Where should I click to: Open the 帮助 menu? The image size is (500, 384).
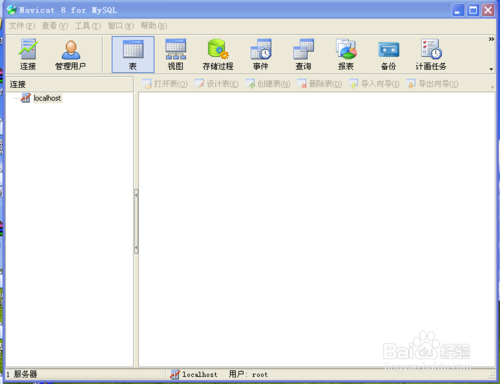[154, 26]
